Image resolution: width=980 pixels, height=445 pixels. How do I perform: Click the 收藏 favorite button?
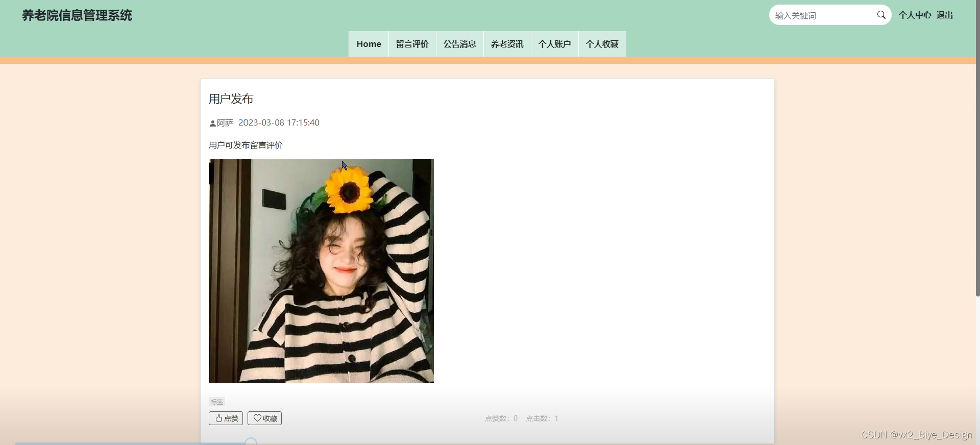tap(264, 418)
